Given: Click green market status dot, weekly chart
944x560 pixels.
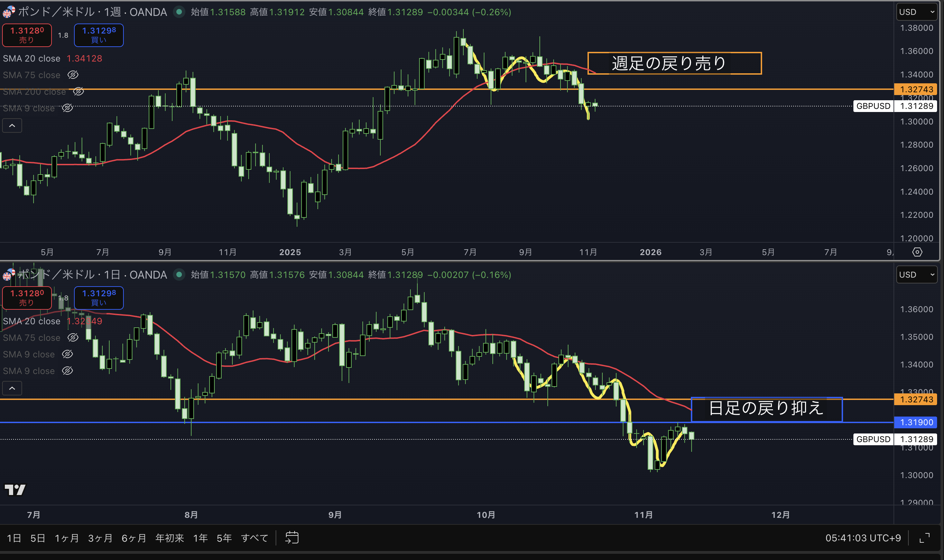Looking at the screenshot, I should tap(179, 12).
